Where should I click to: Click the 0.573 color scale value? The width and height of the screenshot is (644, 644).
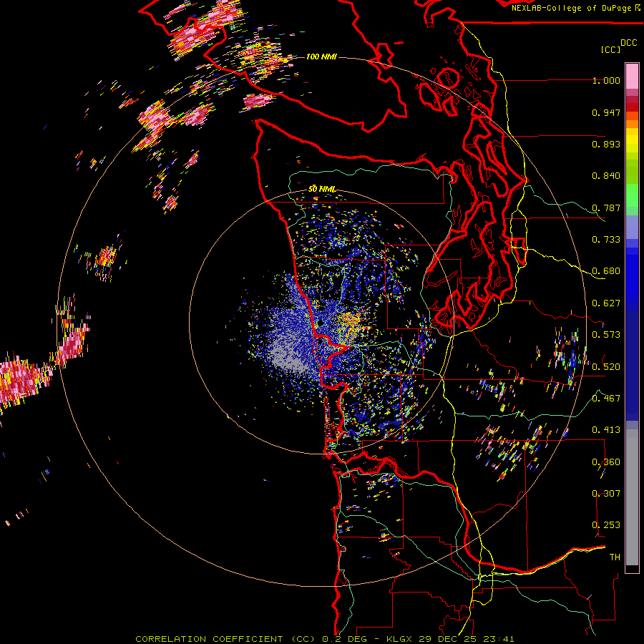click(x=606, y=335)
